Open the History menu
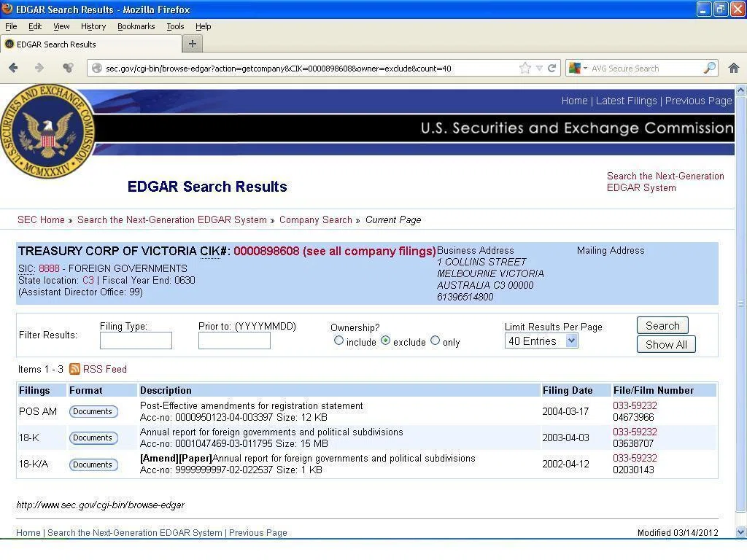The image size is (747, 560). [x=93, y=26]
